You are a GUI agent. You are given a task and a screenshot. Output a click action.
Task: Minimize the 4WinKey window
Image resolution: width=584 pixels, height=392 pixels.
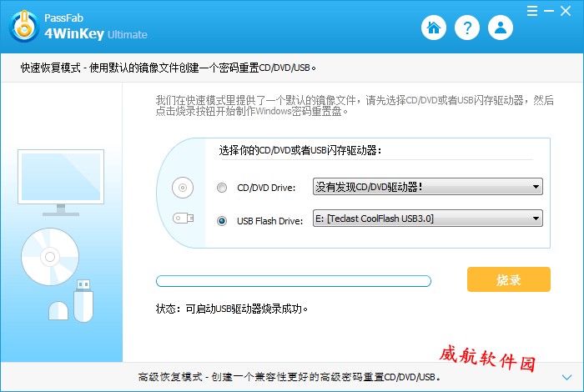[x=549, y=11]
